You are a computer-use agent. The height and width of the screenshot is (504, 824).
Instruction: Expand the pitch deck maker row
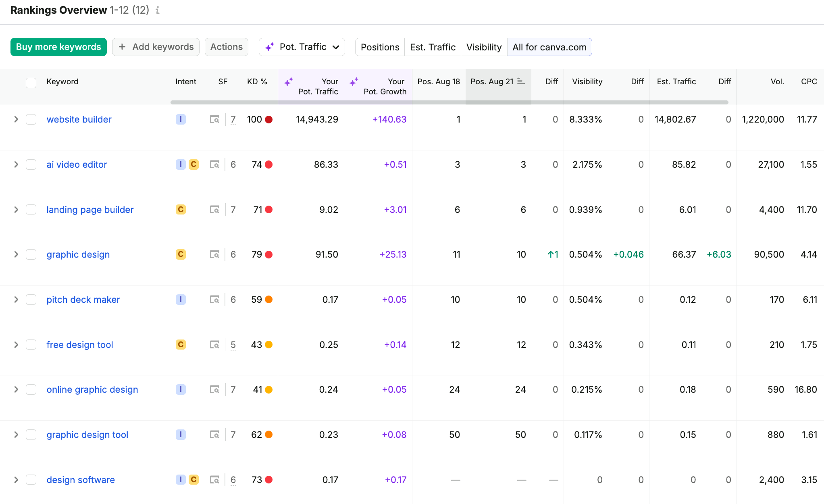(x=16, y=300)
